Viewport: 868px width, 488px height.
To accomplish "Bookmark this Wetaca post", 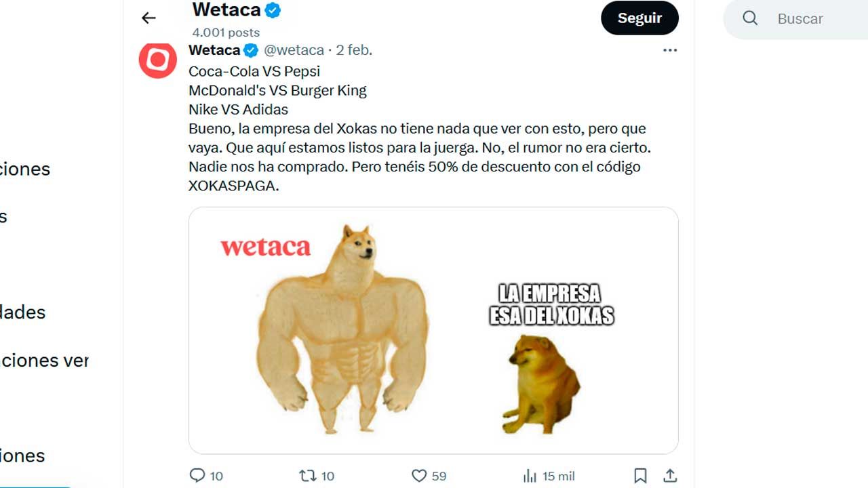I will click(640, 476).
